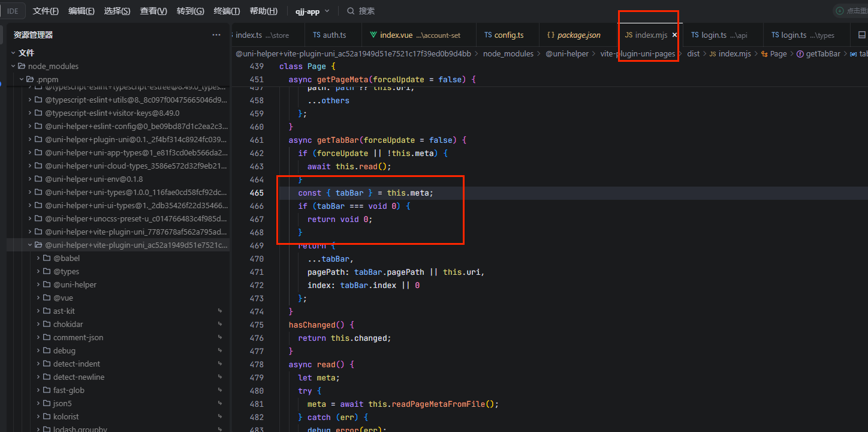Click the update download icon at top right
The width and height of the screenshot is (868, 432).
coord(839,11)
